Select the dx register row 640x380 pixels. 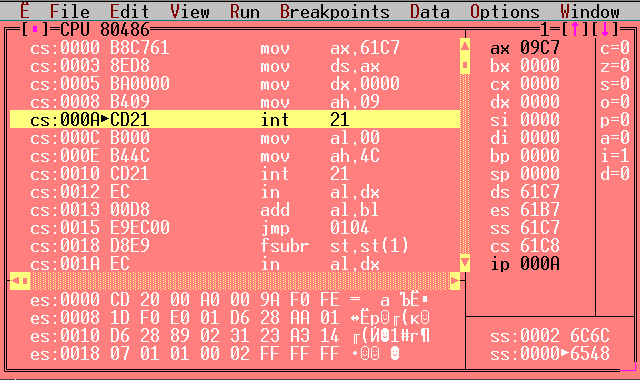coord(525,102)
